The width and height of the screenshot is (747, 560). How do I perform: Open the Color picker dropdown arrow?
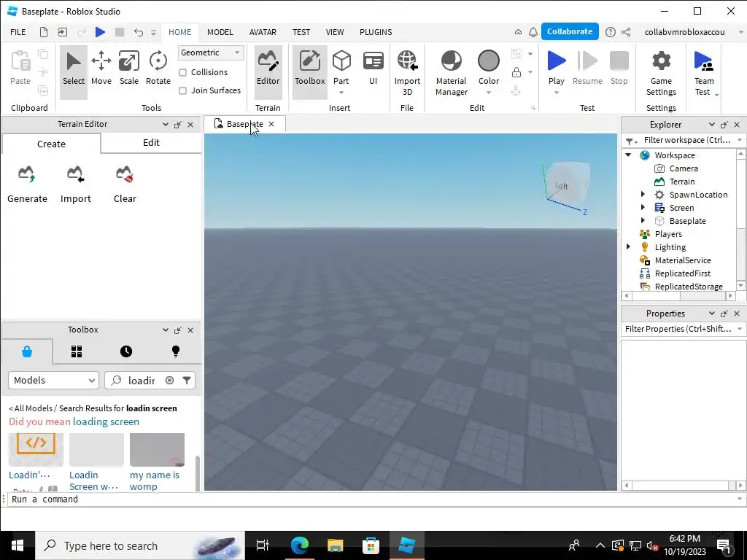point(488,93)
